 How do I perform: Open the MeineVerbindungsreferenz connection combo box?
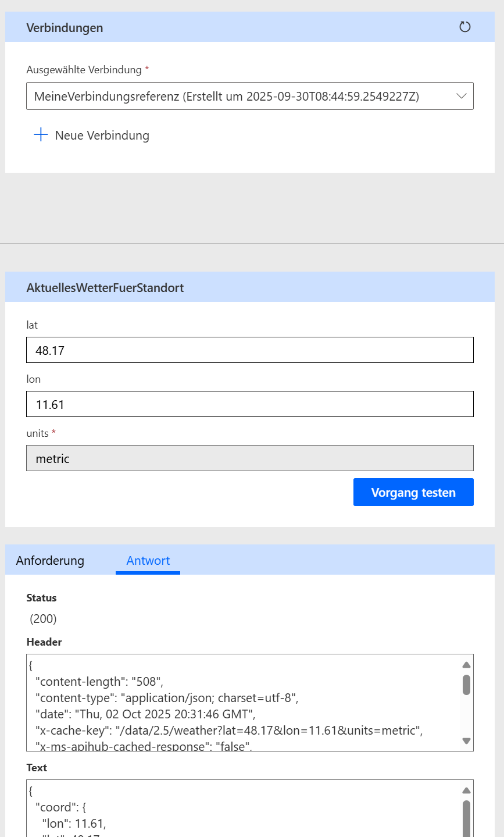click(x=233, y=97)
